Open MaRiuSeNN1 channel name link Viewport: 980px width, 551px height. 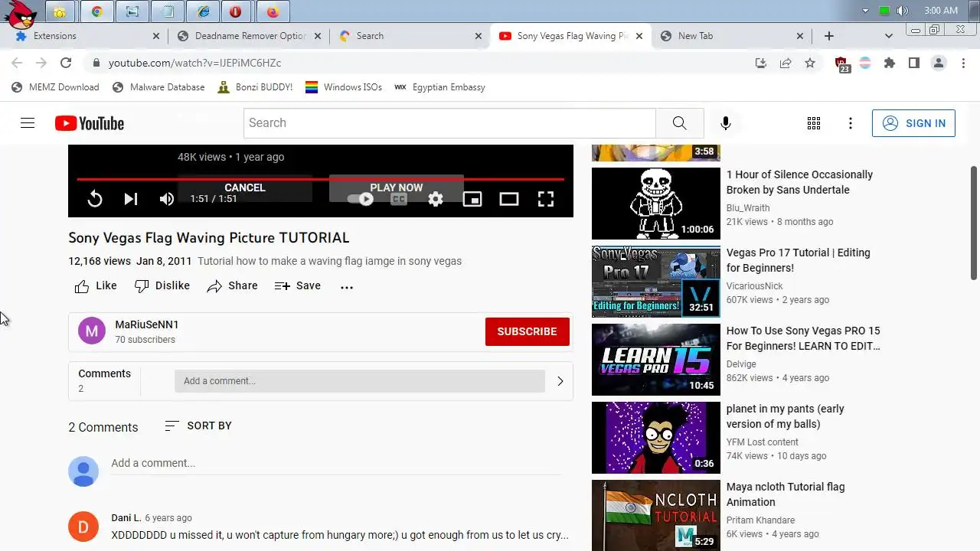click(x=147, y=324)
